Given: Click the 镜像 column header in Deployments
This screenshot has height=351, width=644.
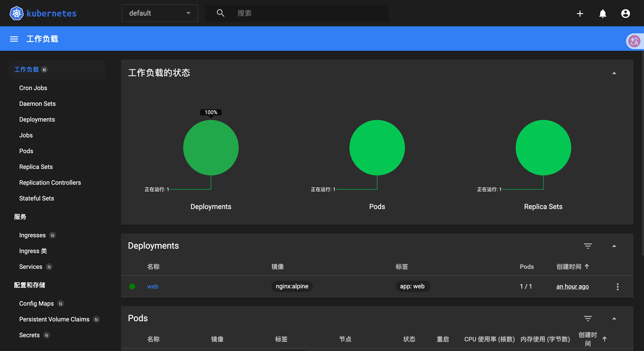Looking at the screenshot, I should coord(278,267).
